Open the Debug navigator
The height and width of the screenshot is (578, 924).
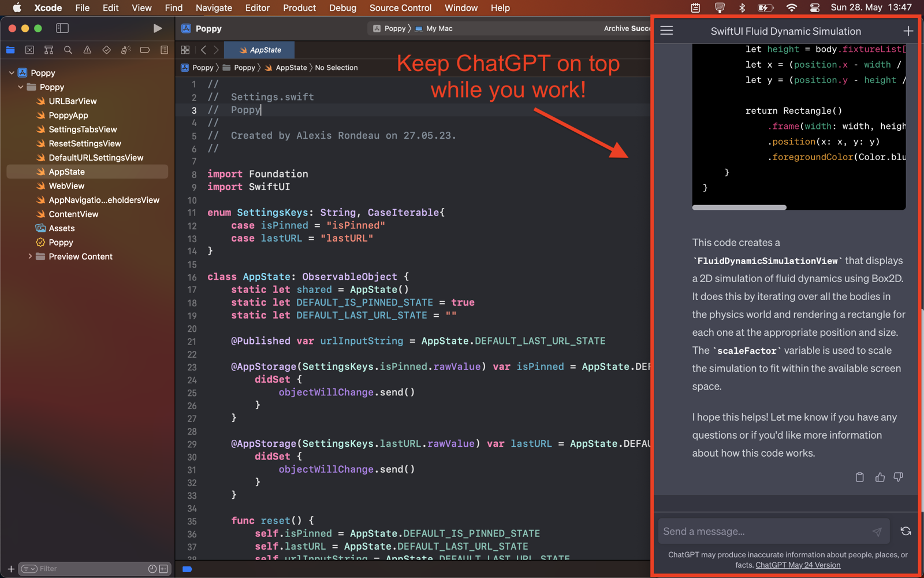tap(125, 50)
